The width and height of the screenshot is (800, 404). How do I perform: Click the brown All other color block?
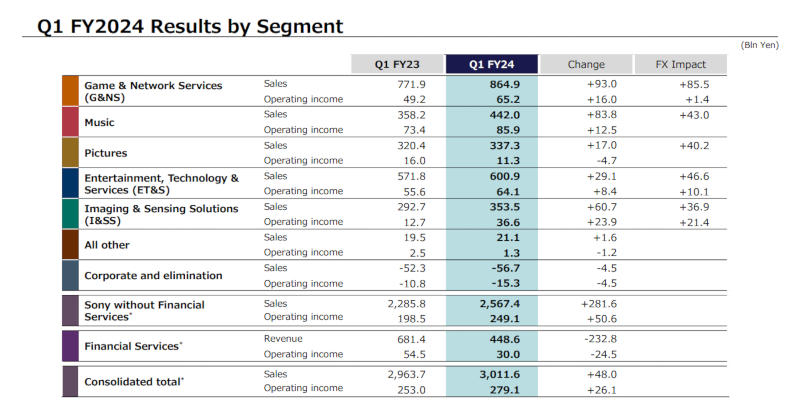point(70,245)
